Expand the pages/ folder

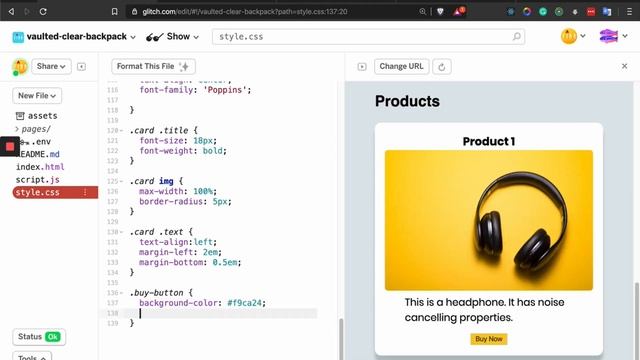pos(33,129)
